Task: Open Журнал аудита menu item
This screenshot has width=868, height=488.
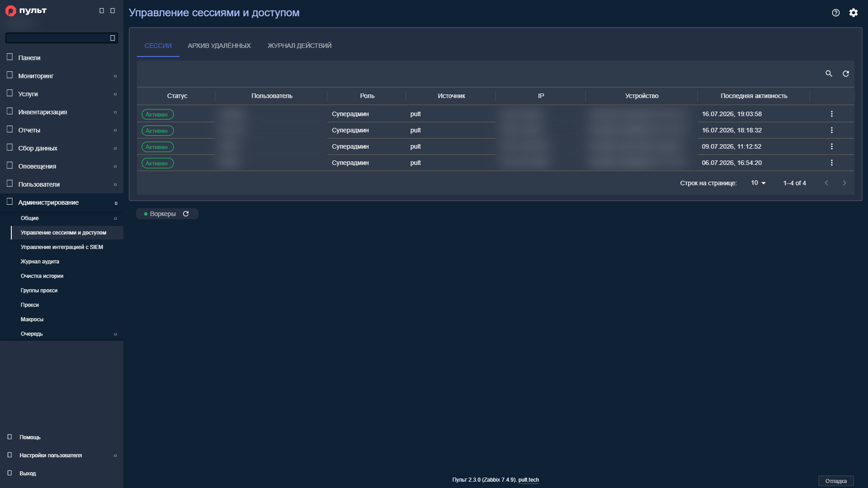Action: click(x=40, y=262)
